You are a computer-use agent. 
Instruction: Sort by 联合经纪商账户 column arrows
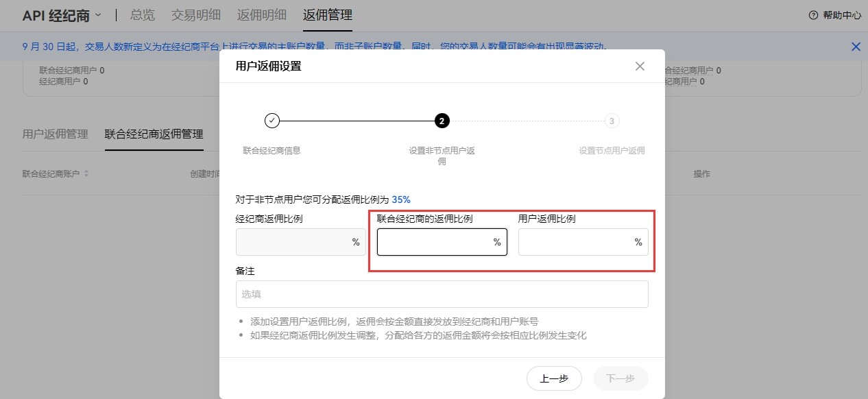pyautogui.click(x=86, y=174)
